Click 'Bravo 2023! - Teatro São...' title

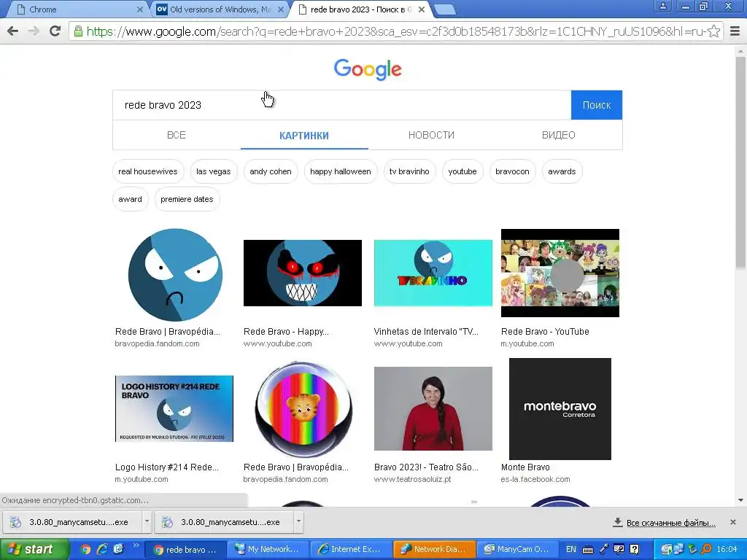[426, 467]
